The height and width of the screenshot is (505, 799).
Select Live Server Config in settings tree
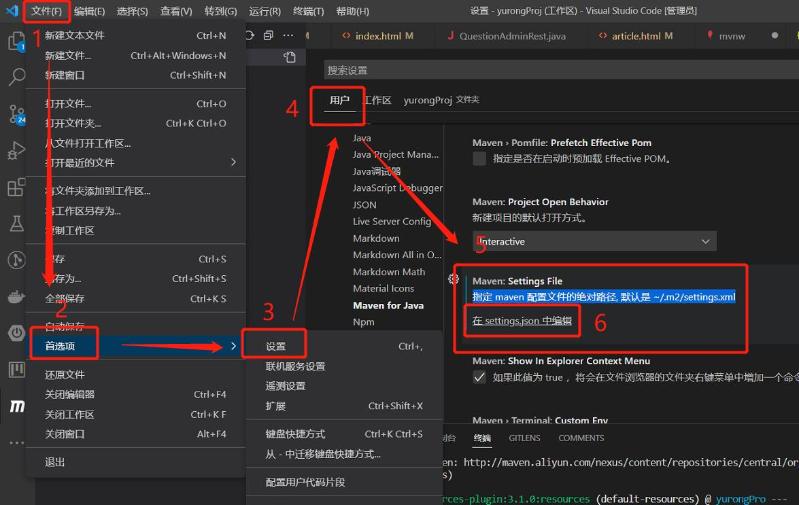point(391,221)
